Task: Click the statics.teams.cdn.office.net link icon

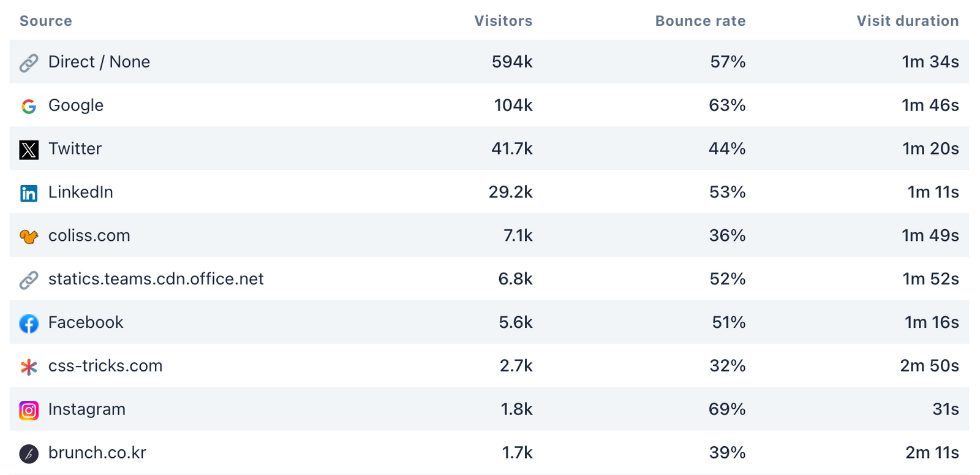Action: point(29,279)
